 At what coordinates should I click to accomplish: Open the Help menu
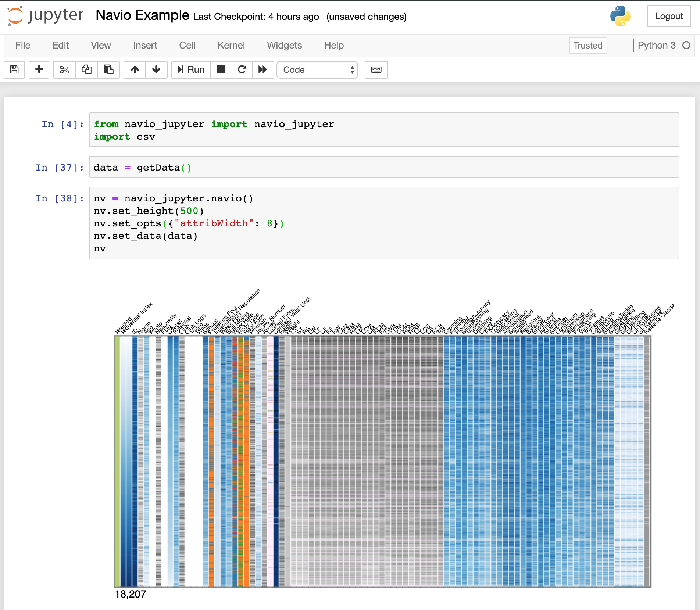coord(334,45)
